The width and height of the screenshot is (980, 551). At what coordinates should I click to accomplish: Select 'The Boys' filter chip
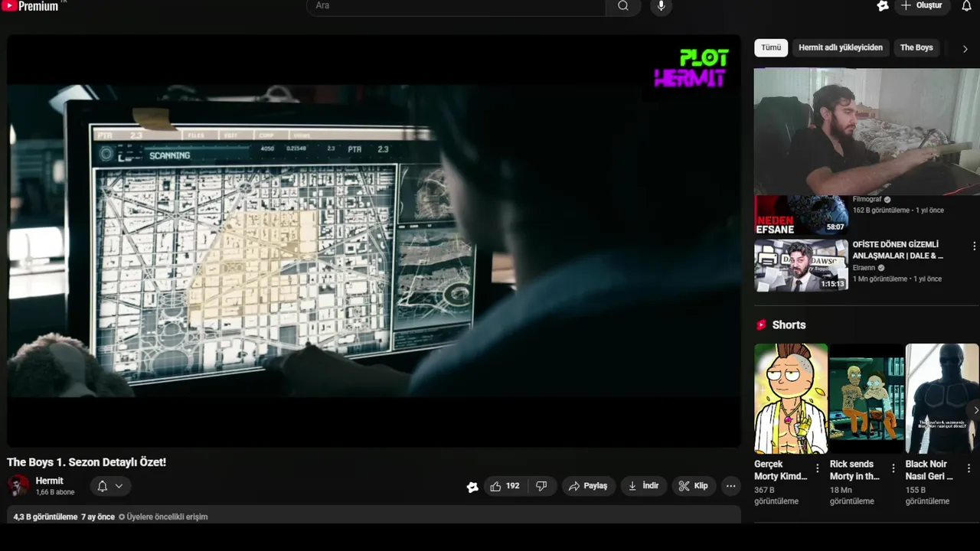point(916,47)
